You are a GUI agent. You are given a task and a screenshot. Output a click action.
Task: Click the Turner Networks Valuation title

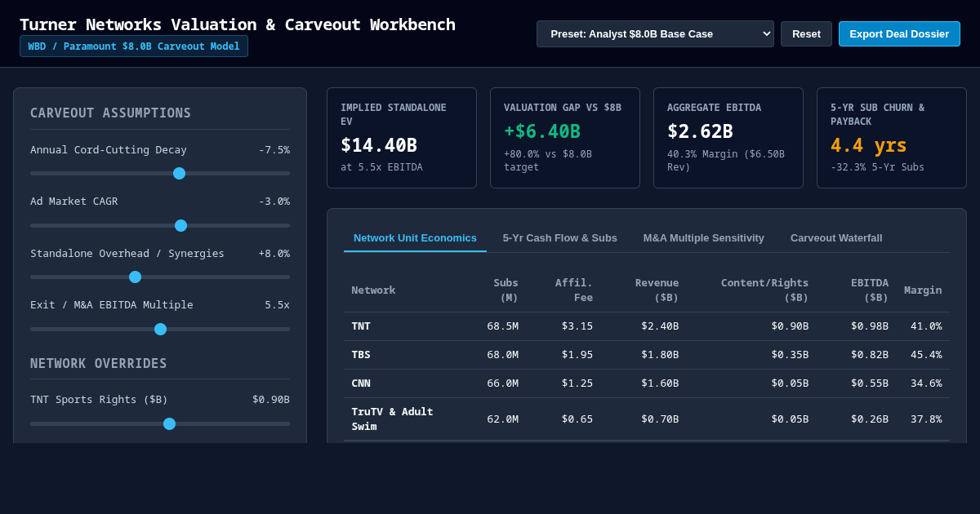(x=238, y=24)
